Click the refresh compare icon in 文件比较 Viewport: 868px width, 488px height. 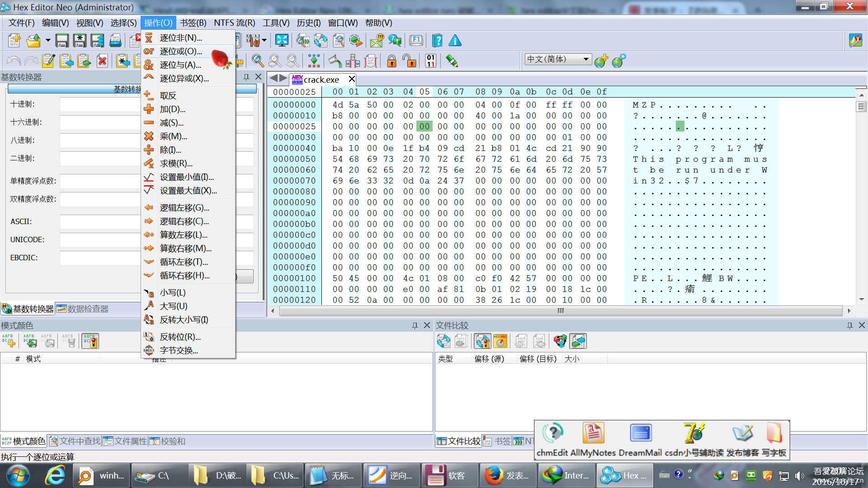tap(443, 341)
